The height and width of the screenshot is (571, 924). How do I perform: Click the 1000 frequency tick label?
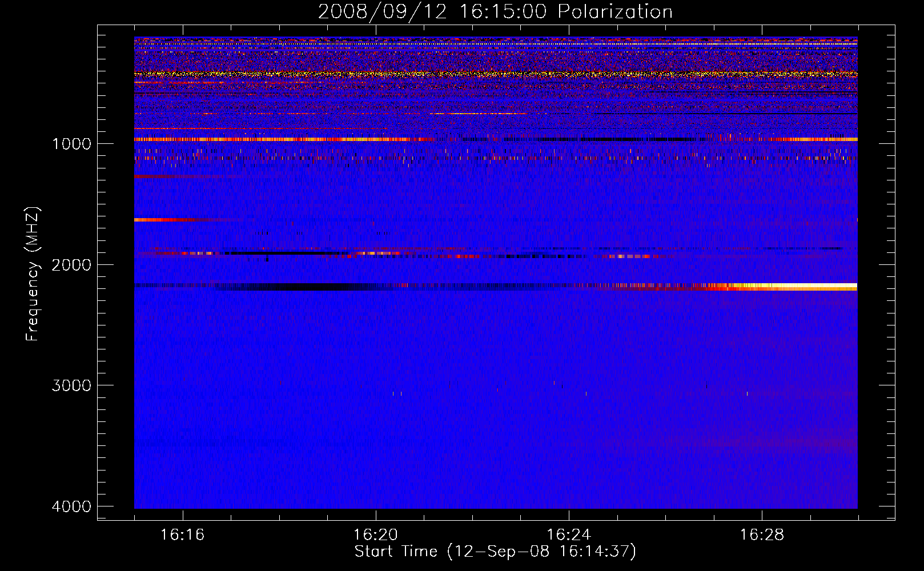(71, 144)
